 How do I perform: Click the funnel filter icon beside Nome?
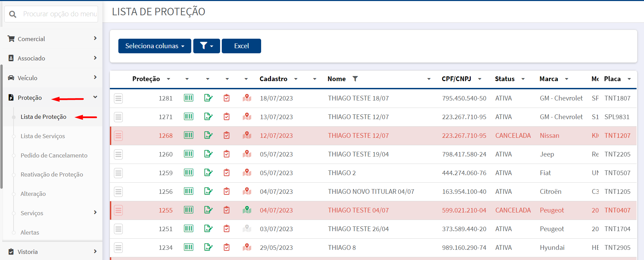(x=355, y=79)
